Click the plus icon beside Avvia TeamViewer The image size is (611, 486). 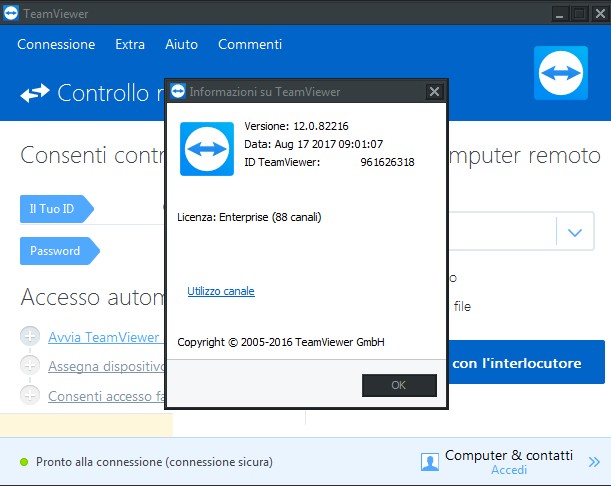click(x=30, y=336)
